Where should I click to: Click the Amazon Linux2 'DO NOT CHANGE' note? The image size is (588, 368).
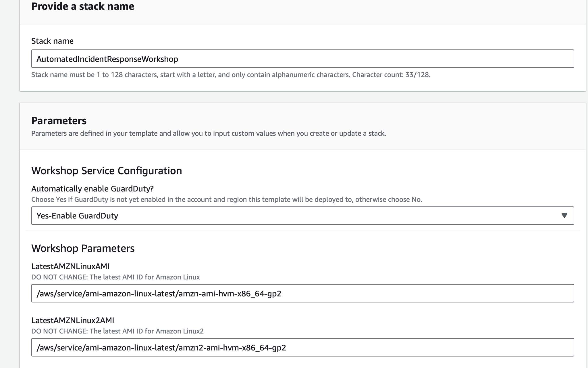(117, 331)
